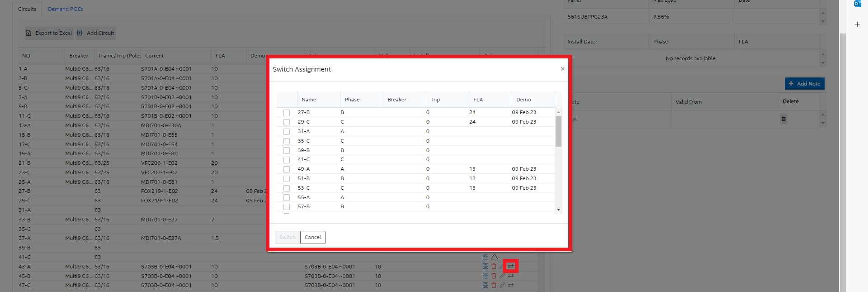Screen dimensions: 868x292
Task: Switch to the Demand POCs tab
Action: click(66, 9)
